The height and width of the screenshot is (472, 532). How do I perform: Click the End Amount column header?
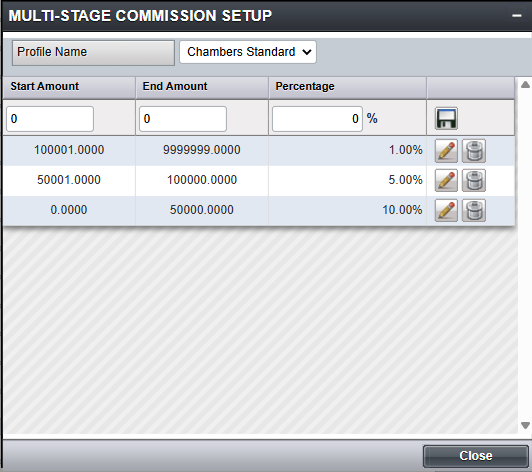tap(202, 87)
